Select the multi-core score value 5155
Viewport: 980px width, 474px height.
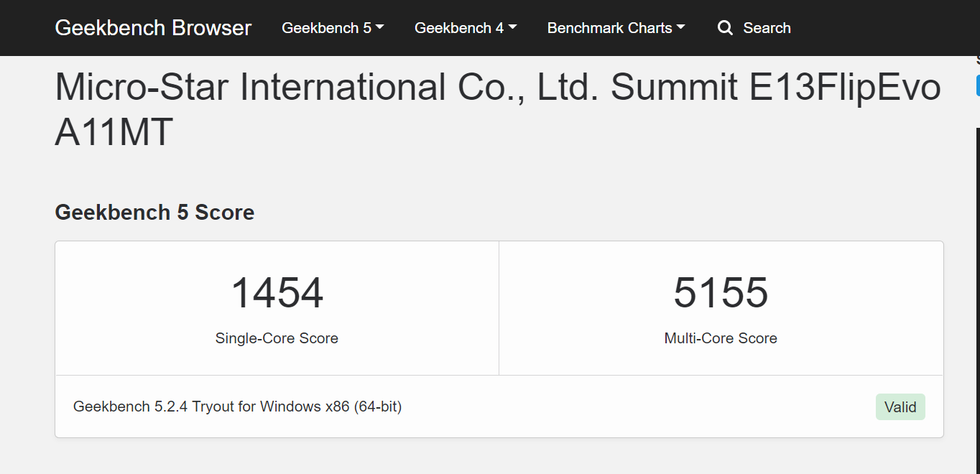[721, 293]
